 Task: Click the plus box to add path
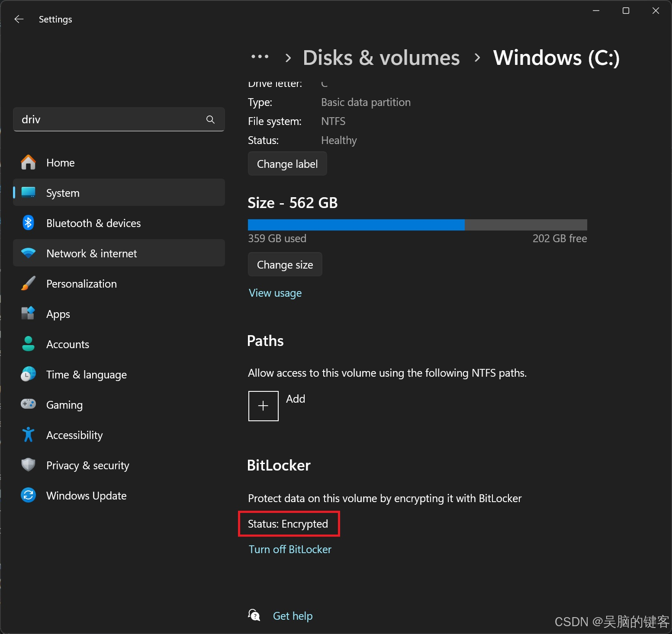point(263,406)
